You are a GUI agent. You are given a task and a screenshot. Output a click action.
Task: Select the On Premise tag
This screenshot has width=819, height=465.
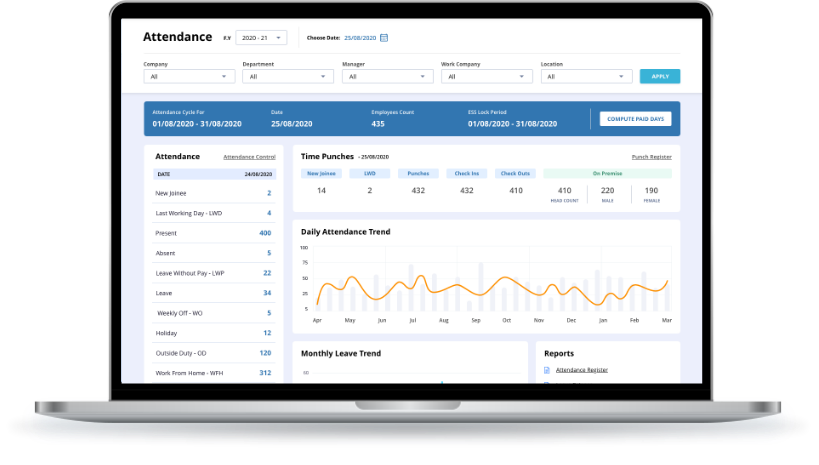click(x=607, y=173)
